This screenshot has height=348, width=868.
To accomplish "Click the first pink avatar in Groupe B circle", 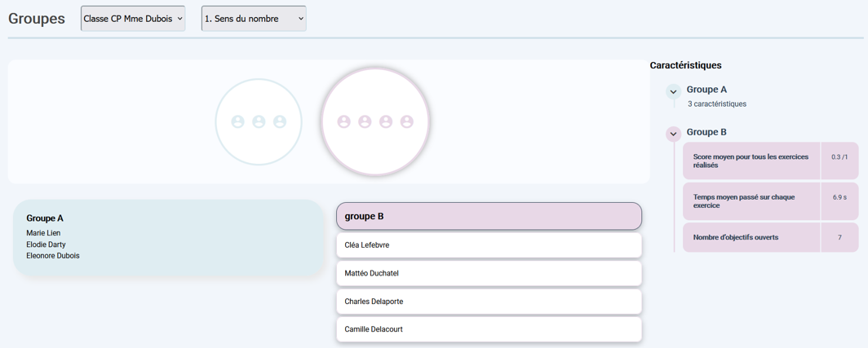I will pyautogui.click(x=344, y=121).
